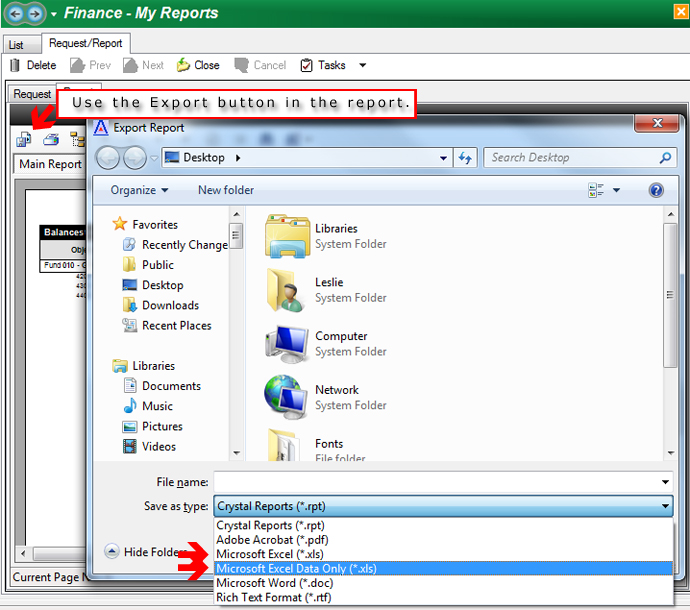Image resolution: width=690 pixels, height=610 pixels.
Task: Open the Request sub-tab
Action: 32,94
